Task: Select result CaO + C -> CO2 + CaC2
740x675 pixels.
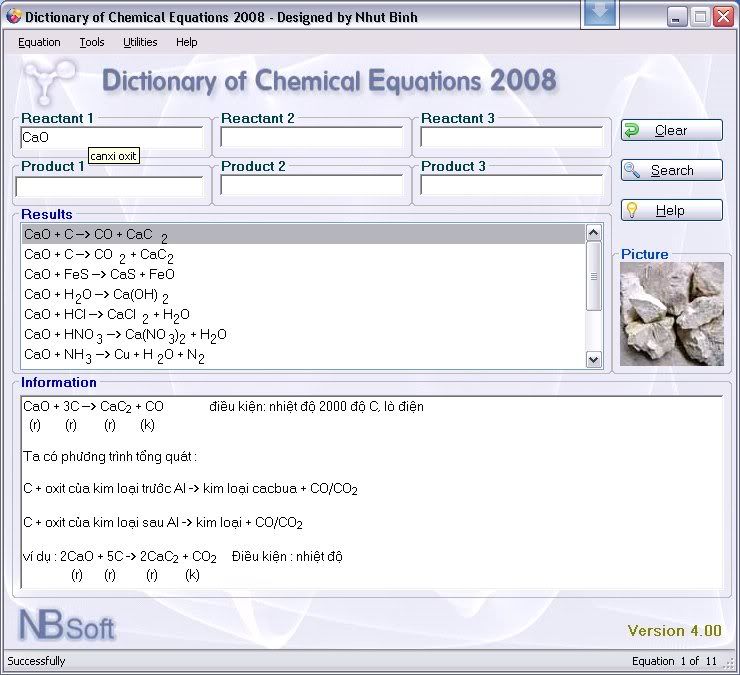Action: point(303,255)
